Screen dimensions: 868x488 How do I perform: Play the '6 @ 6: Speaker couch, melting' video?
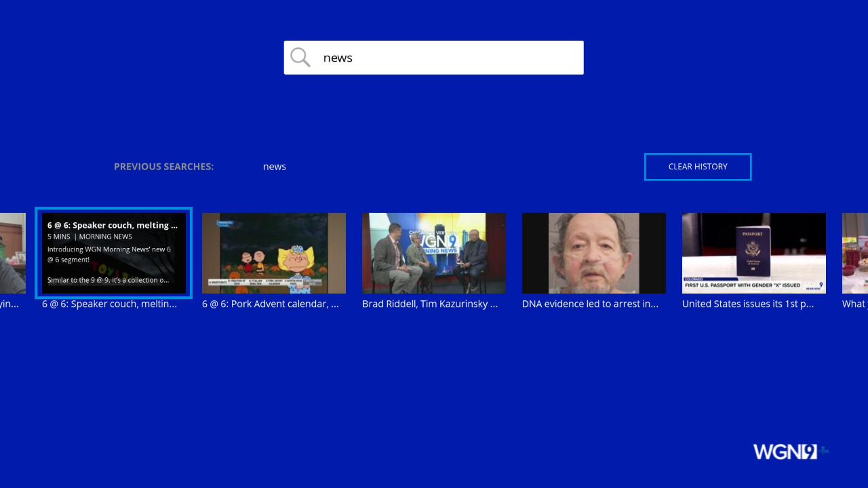coord(113,253)
